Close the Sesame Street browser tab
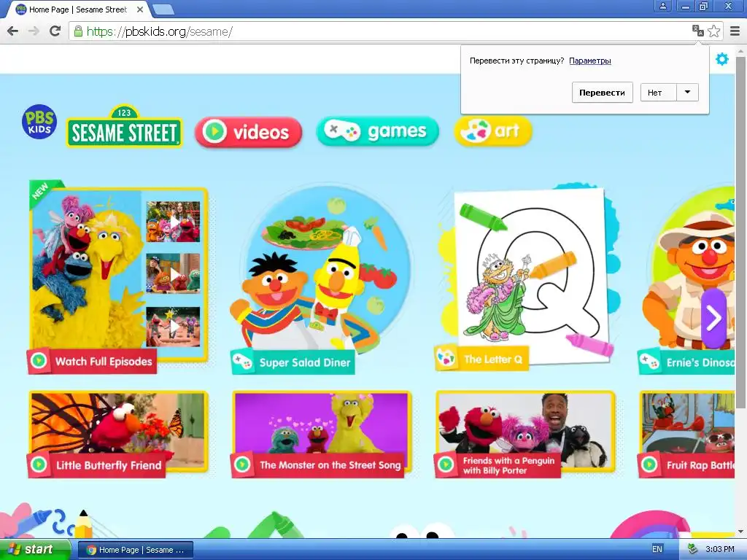The height and width of the screenshot is (560, 747). click(139, 9)
